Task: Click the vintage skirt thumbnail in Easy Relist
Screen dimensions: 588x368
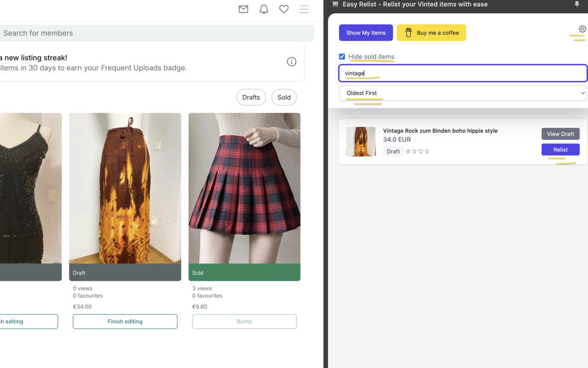Action: point(361,141)
